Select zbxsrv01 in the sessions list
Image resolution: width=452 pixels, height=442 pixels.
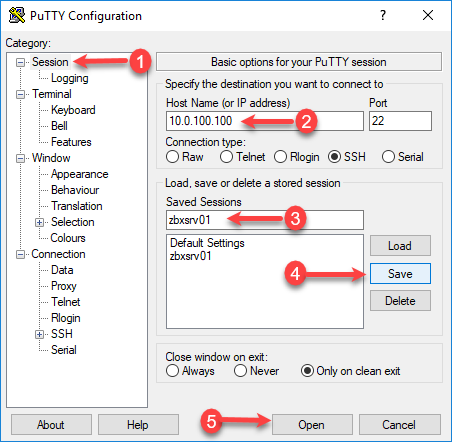(191, 256)
